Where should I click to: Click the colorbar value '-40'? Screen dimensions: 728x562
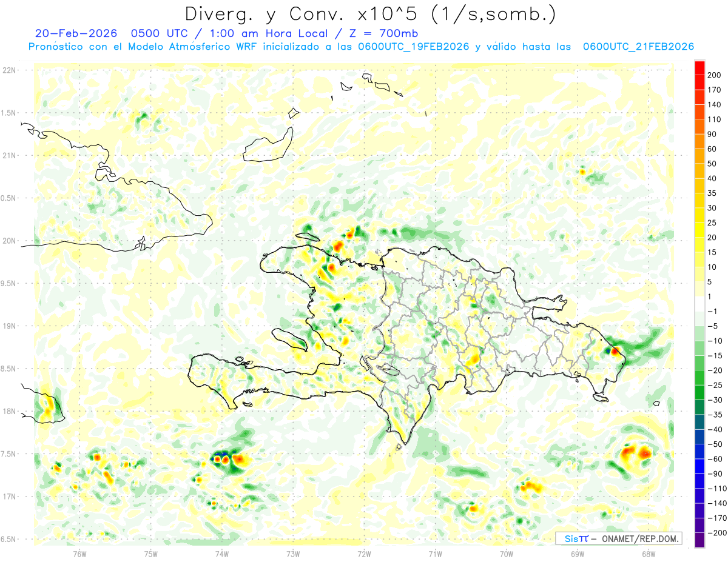click(x=716, y=429)
